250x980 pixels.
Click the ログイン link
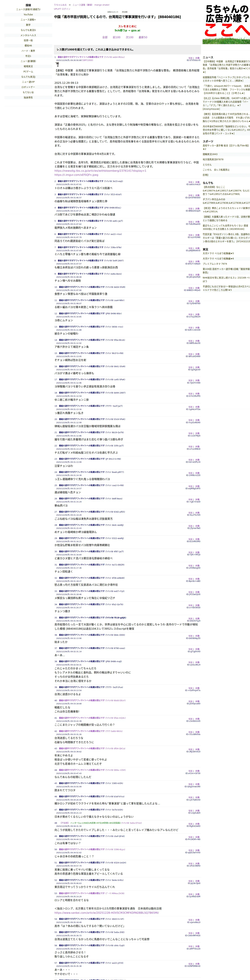tap(66, 9)
